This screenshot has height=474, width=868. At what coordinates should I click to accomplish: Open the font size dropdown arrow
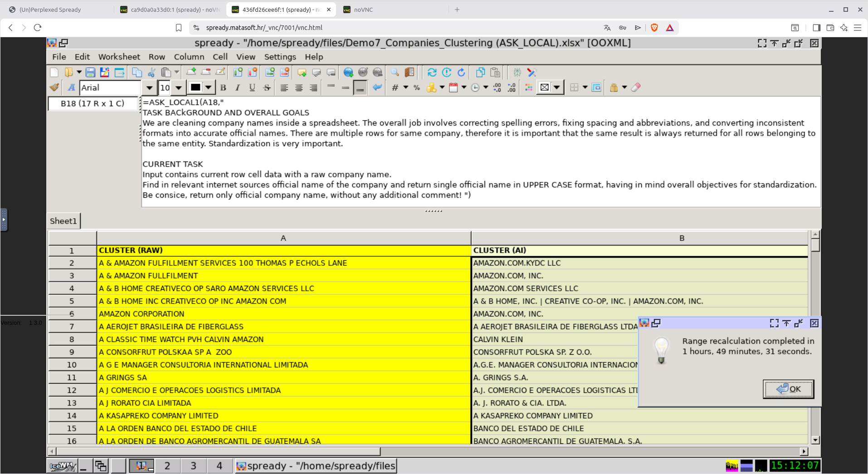coord(179,88)
